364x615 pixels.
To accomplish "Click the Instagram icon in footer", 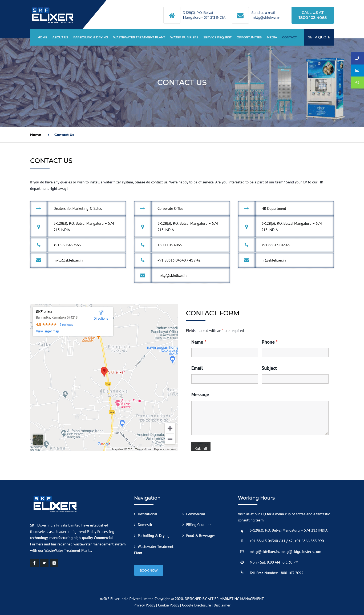I will pyautogui.click(x=54, y=563).
